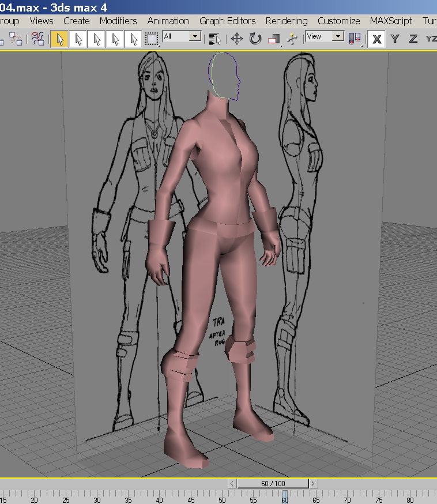Click the Use Pivot Point Center icon
The height and width of the screenshot is (504, 437).
coord(355,39)
